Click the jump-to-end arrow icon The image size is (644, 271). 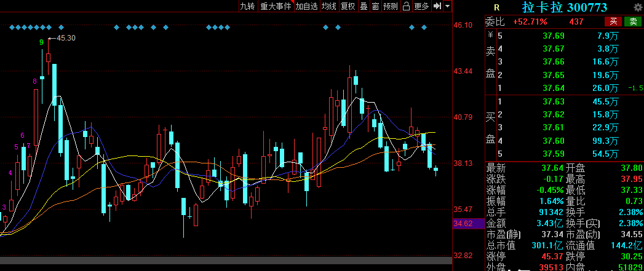pyautogui.click(x=437, y=6)
